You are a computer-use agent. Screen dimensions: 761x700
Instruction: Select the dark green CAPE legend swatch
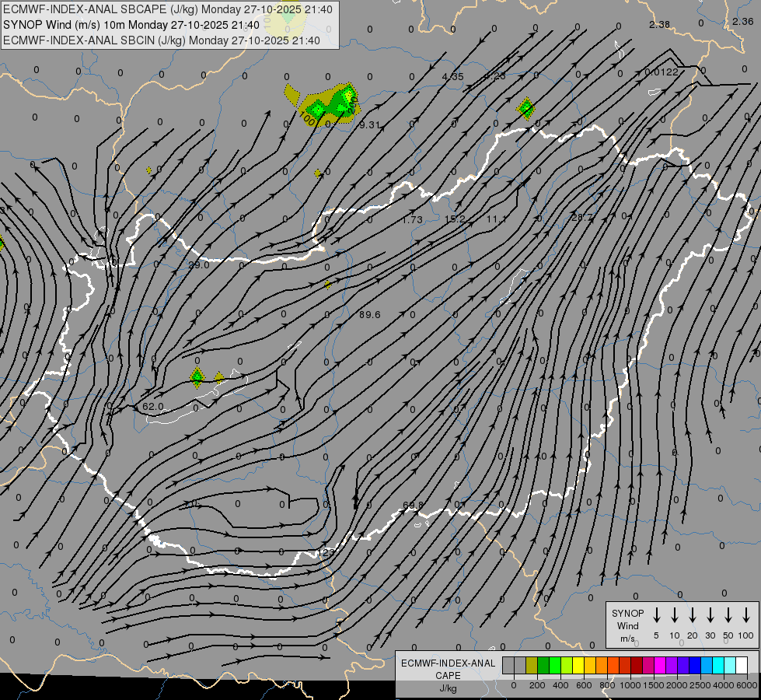[x=543, y=666]
